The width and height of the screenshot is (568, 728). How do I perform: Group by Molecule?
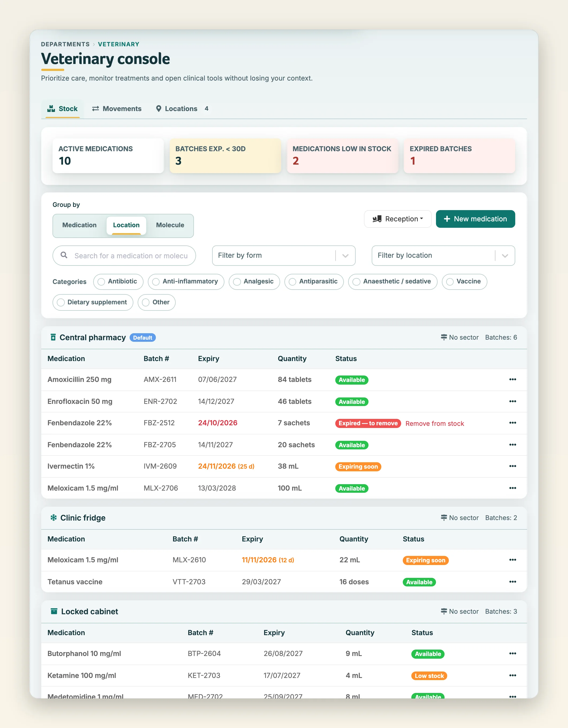170,225
